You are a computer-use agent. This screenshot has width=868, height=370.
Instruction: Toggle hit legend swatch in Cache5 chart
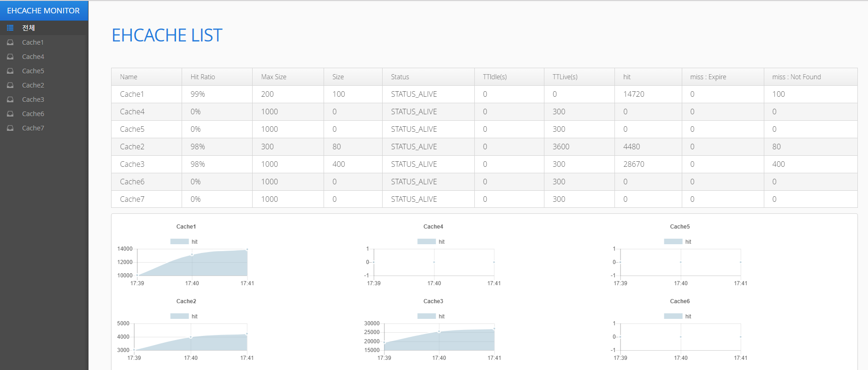pyautogui.click(x=673, y=241)
